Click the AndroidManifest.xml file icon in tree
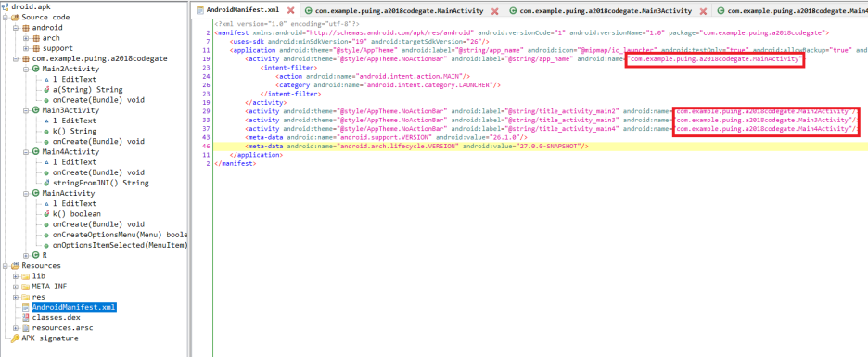The image size is (868, 357). (26, 307)
